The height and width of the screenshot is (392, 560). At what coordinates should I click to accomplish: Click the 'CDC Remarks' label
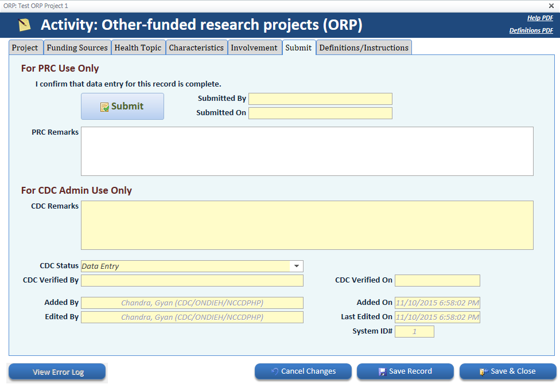(x=55, y=206)
